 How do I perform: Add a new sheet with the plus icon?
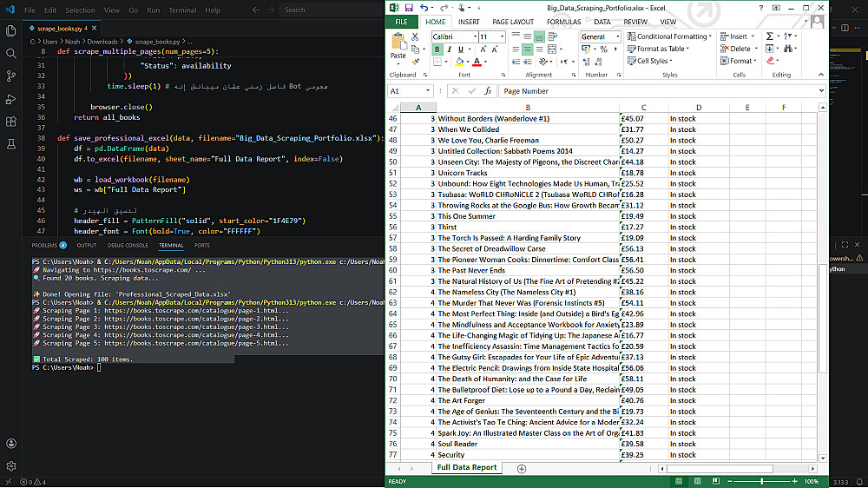coord(522,468)
